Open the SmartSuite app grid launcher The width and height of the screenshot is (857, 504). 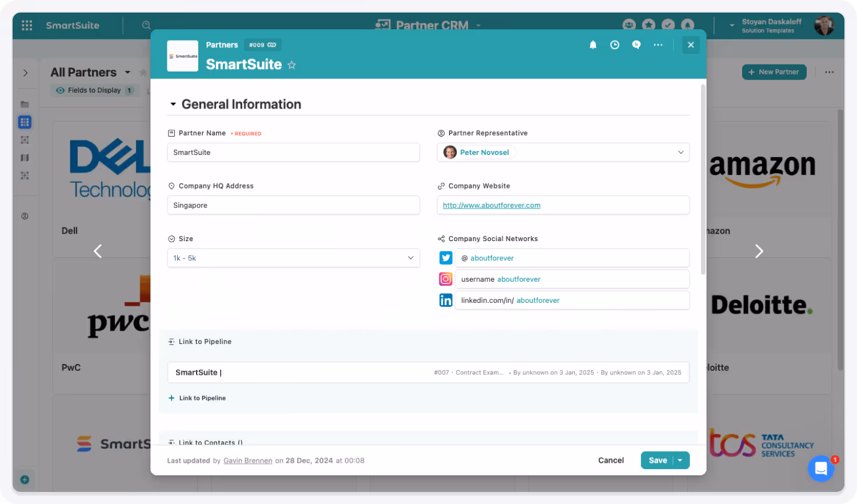point(27,25)
